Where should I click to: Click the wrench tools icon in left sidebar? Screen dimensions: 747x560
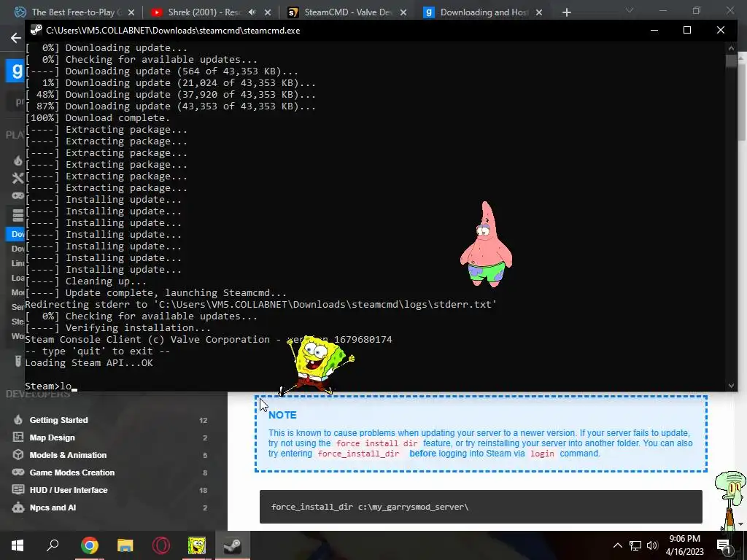18,178
